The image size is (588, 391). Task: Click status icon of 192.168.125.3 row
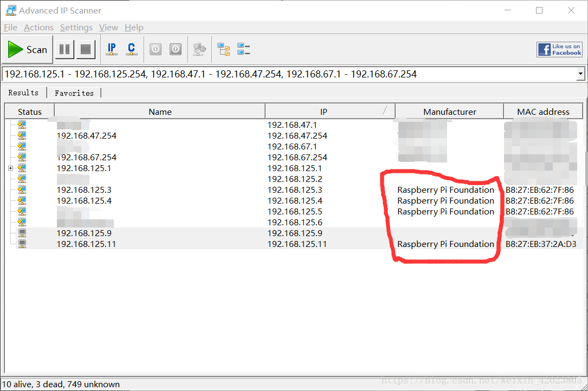click(22, 190)
